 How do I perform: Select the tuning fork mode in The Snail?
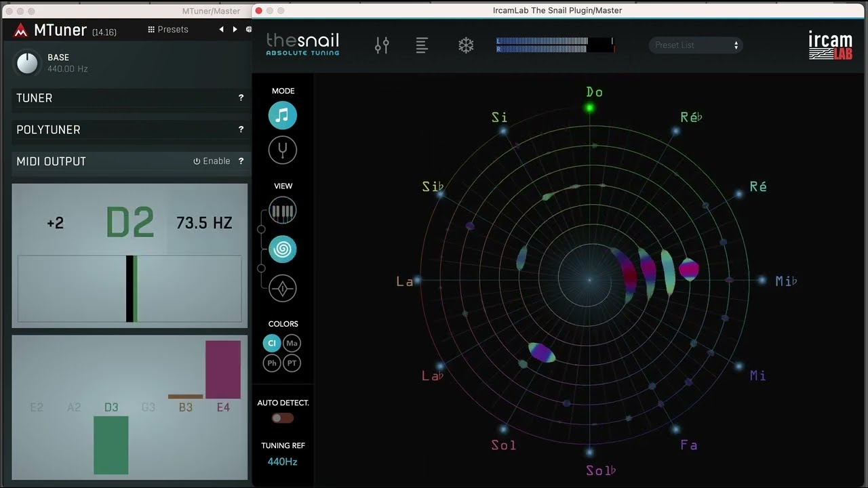click(283, 150)
